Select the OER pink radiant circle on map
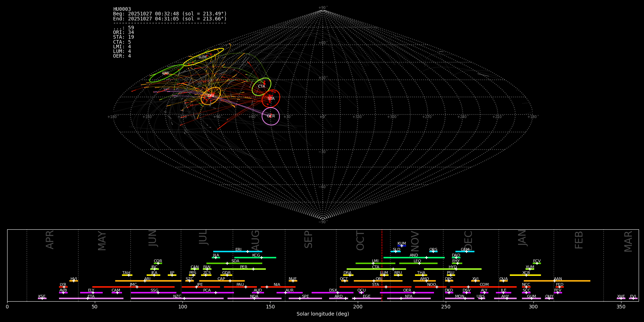Screen dimensions: 644x322 [270, 116]
